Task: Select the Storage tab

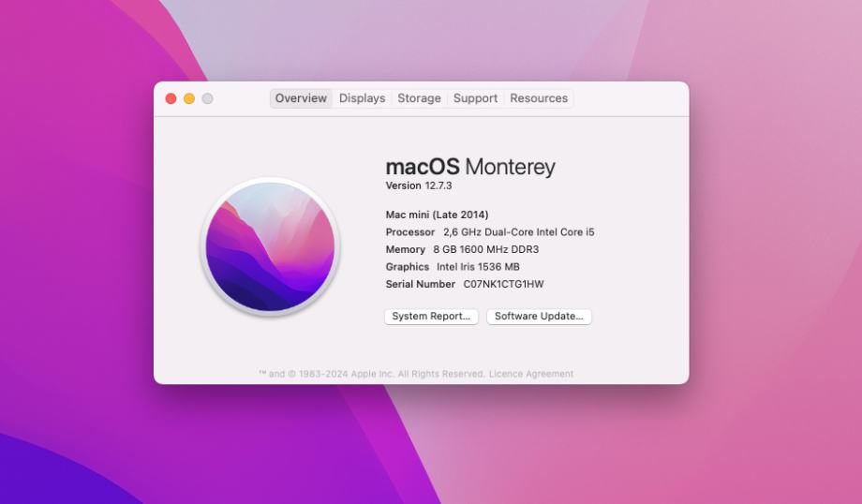Action: [419, 98]
